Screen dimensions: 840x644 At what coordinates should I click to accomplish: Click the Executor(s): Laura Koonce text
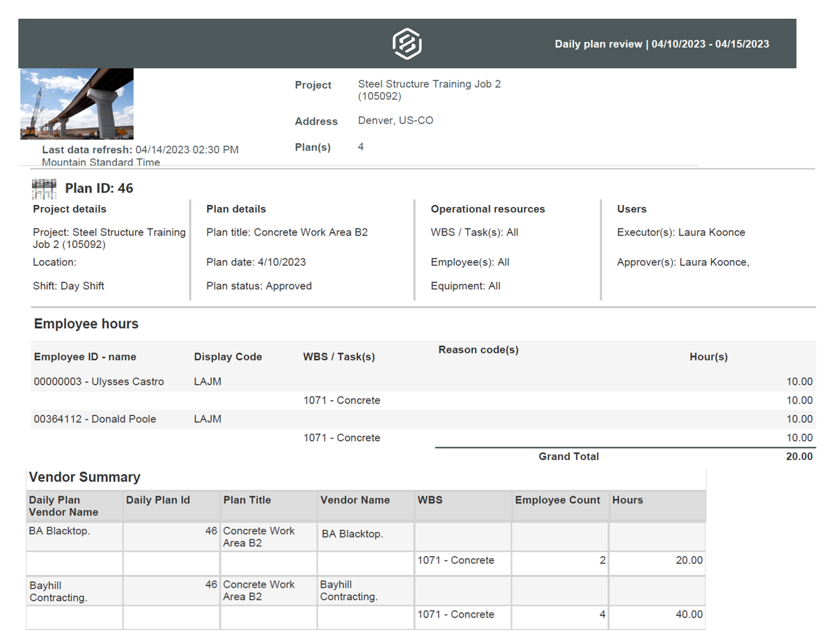point(680,233)
